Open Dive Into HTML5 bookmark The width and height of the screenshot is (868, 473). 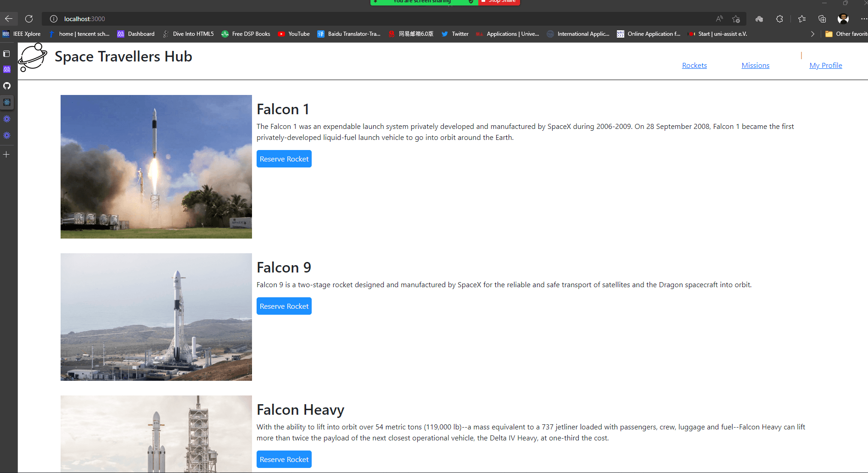(188, 34)
